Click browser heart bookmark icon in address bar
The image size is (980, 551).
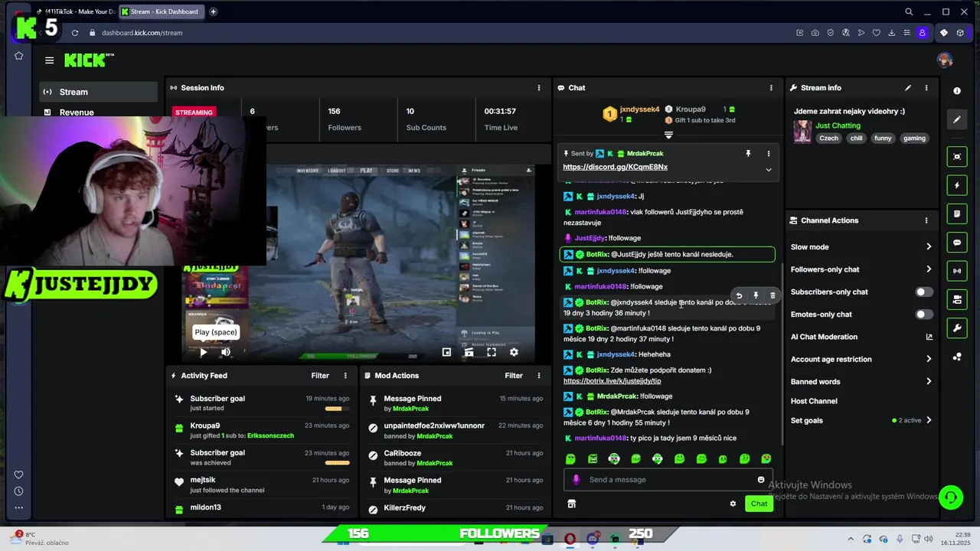click(x=876, y=33)
